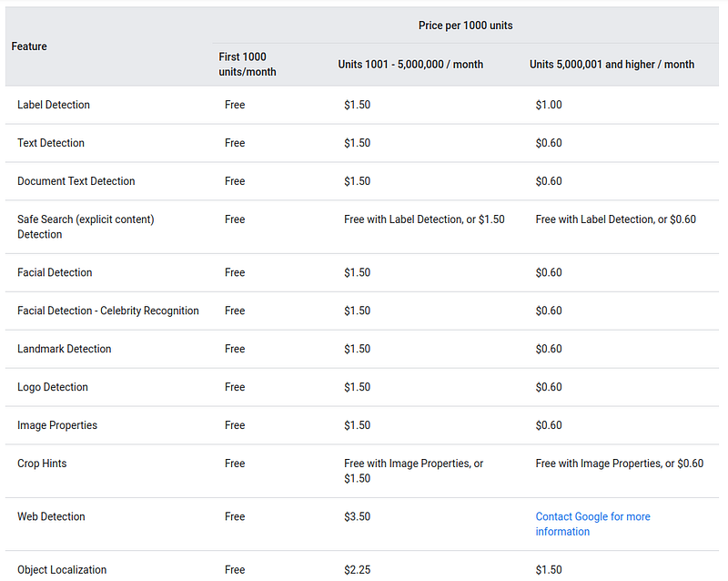Select the Price per 1000 units header

click(x=465, y=25)
